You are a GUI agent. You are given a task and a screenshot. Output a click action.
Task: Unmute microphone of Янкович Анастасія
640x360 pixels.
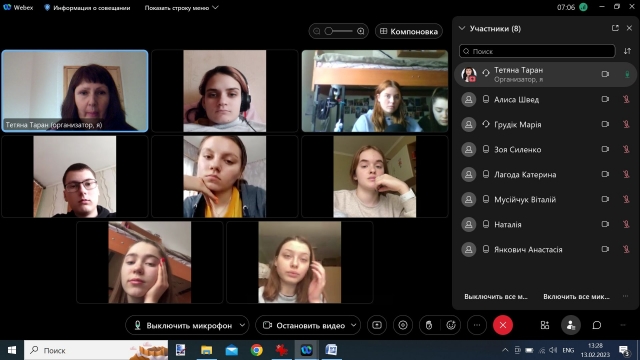click(x=626, y=249)
